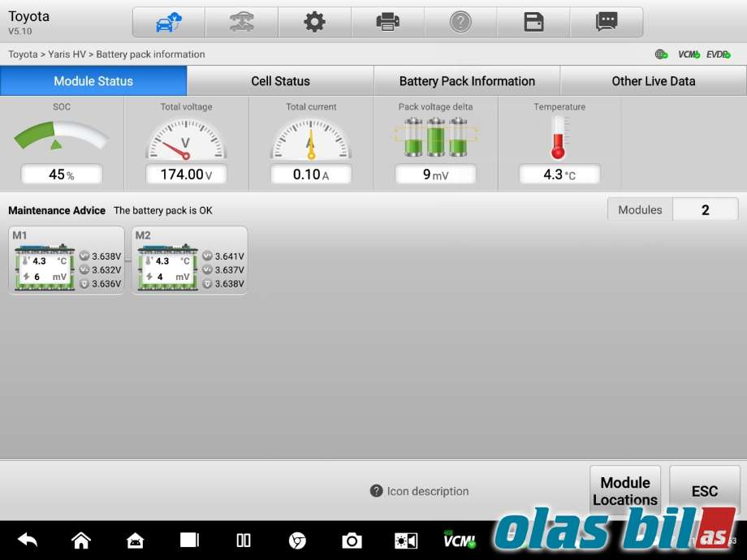The height and width of the screenshot is (560, 747).
Task: Tap the 9 mV voltage delta value
Action: [435, 174]
